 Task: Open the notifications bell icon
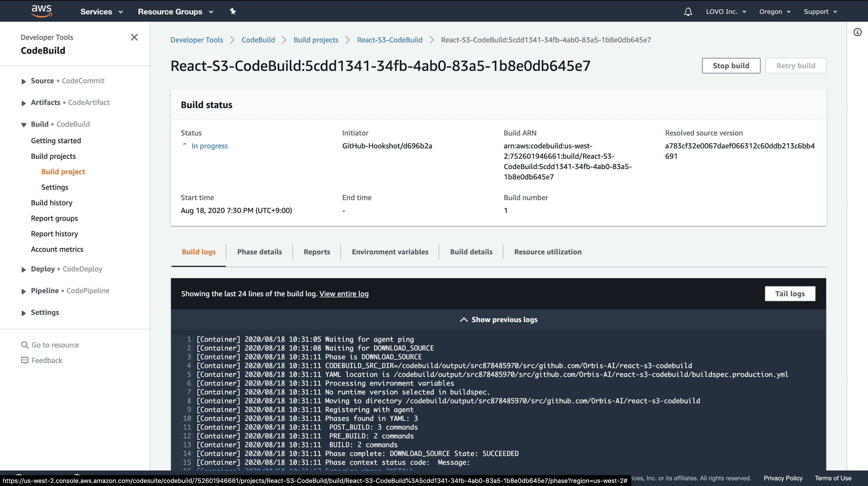pos(688,12)
